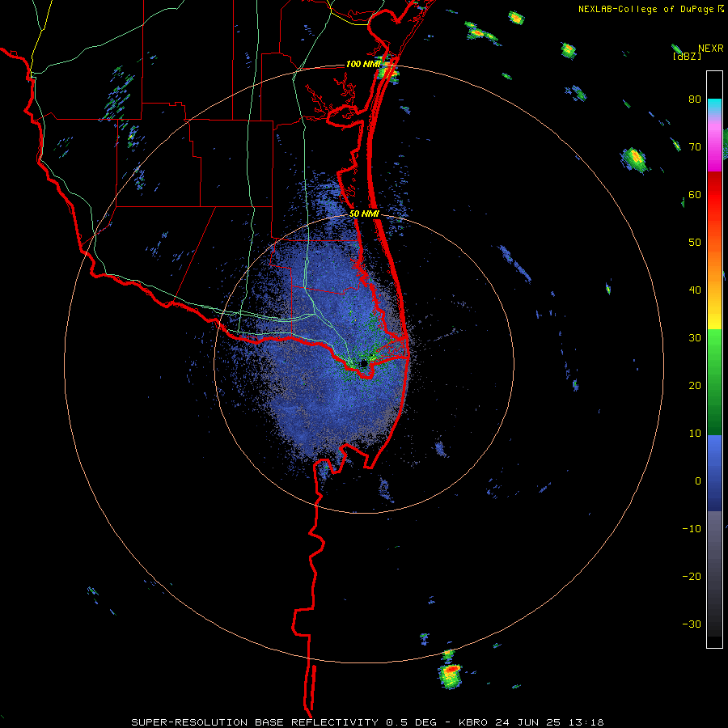This screenshot has height=728, width=728.
Task: Click the 0 dBZ scale value
Action: tap(698, 481)
